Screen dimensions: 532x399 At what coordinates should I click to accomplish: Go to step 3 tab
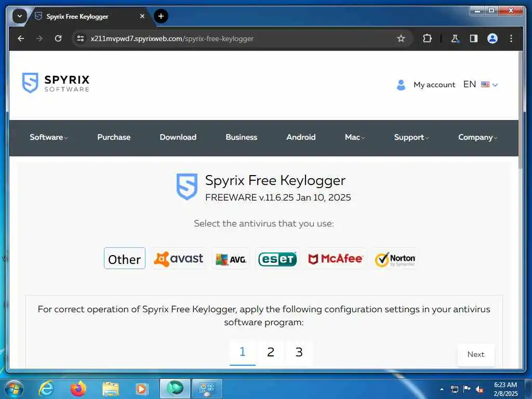(299, 352)
